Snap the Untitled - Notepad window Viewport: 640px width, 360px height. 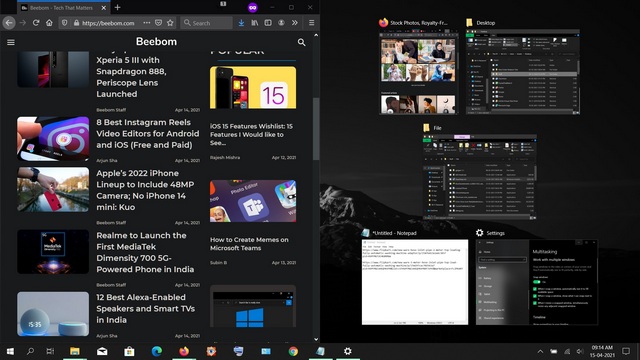point(415,282)
